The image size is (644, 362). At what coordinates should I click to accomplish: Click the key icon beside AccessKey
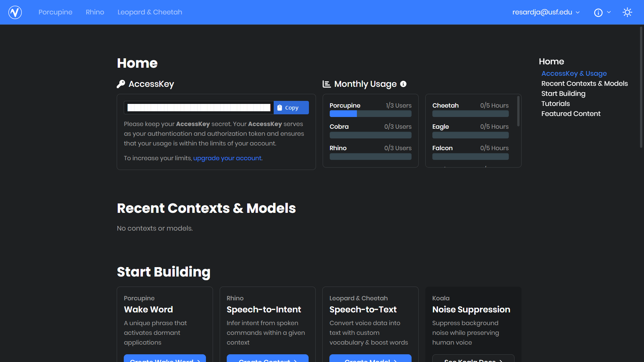(x=121, y=84)
